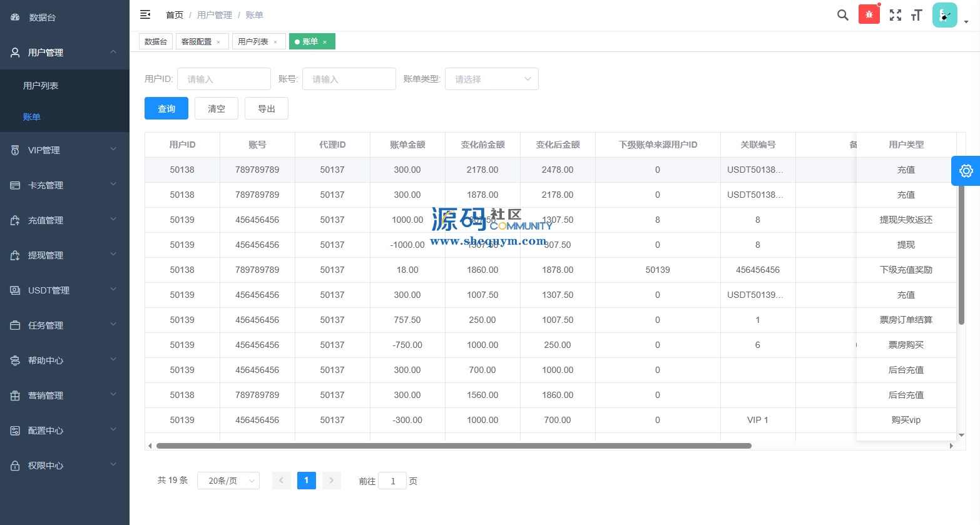Click the user avatar in top right
This screenshot has width=980, height=525.
pyautogui.click(x=944, y=15)
